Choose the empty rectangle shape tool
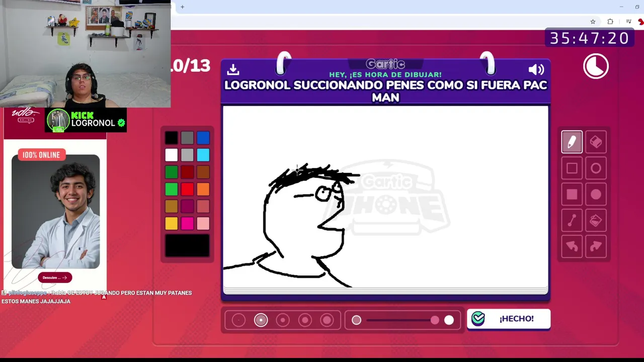 click(x=572, y=168)
